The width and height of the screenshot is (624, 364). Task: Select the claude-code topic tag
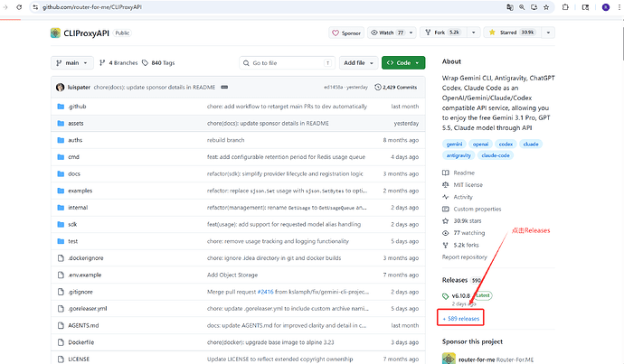(496, 155)
